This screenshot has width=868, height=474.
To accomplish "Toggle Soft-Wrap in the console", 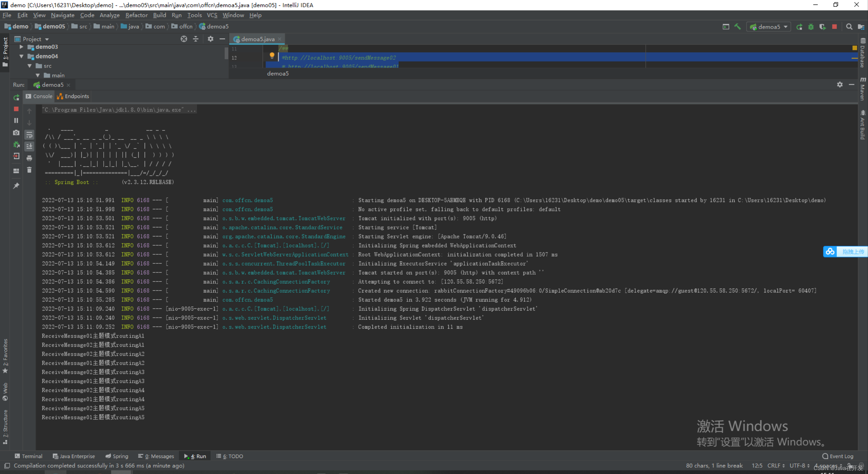I will 29,135.
